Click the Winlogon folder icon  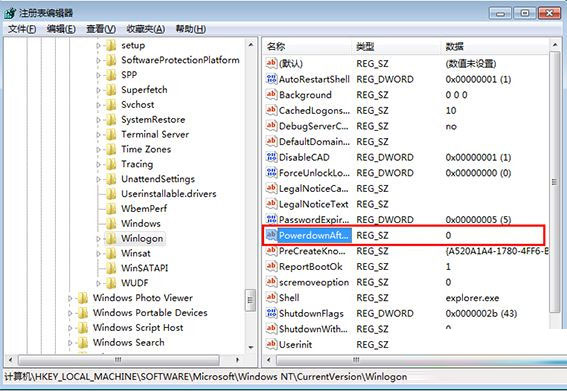click(x=111, y=238)
